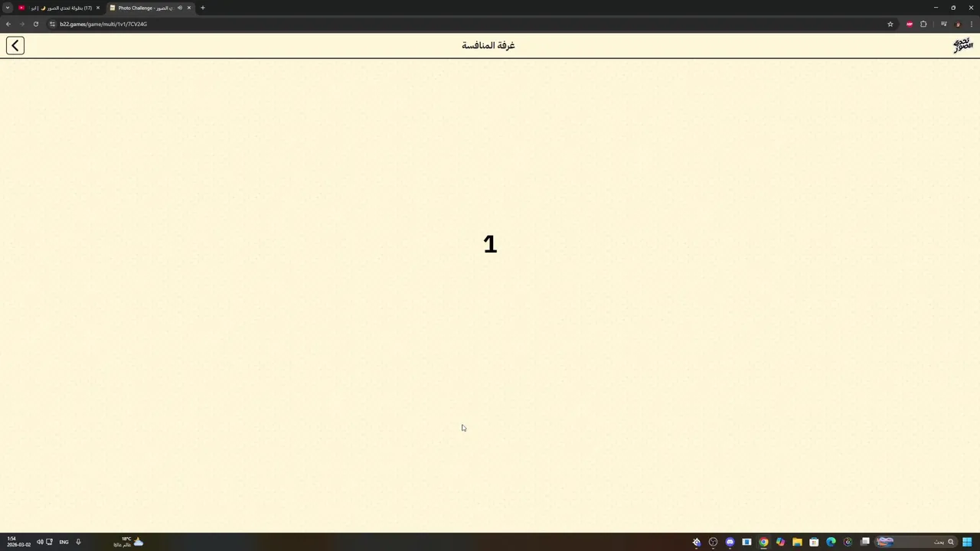Mute the Photo Challenge tab audio icon
This screenshot has width=980, height=551.
point(180,8)
